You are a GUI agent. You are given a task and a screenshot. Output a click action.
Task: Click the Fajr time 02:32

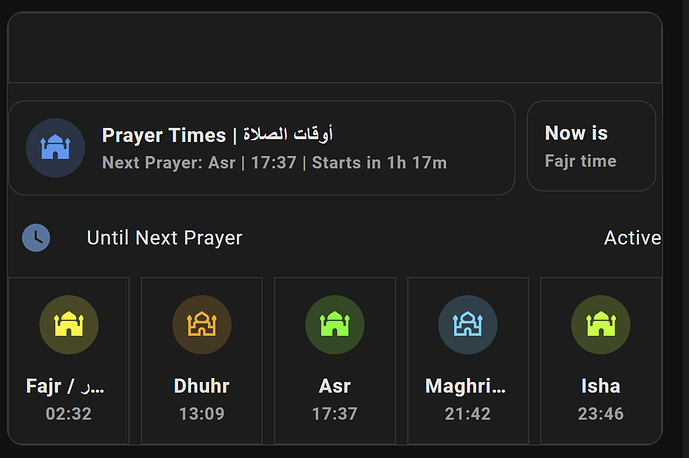(68, 413)
